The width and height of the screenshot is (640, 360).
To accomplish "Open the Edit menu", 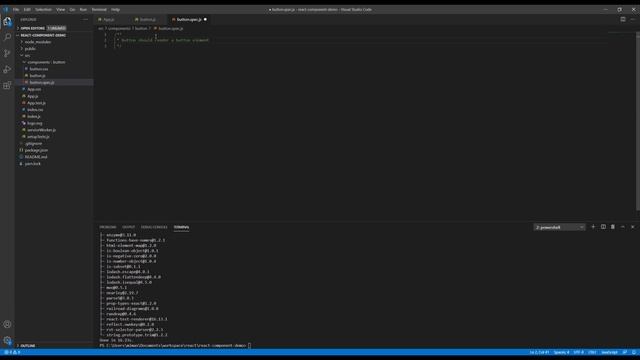I will tap(27, 9).
